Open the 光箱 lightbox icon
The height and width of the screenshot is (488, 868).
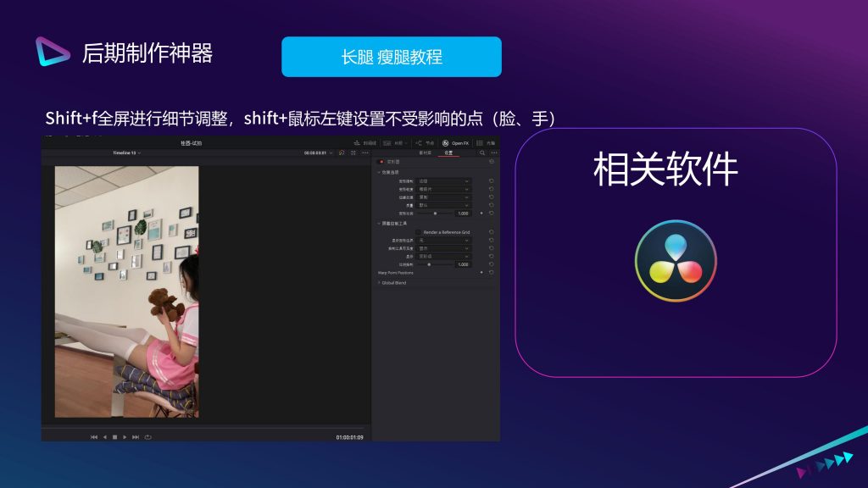480,142
